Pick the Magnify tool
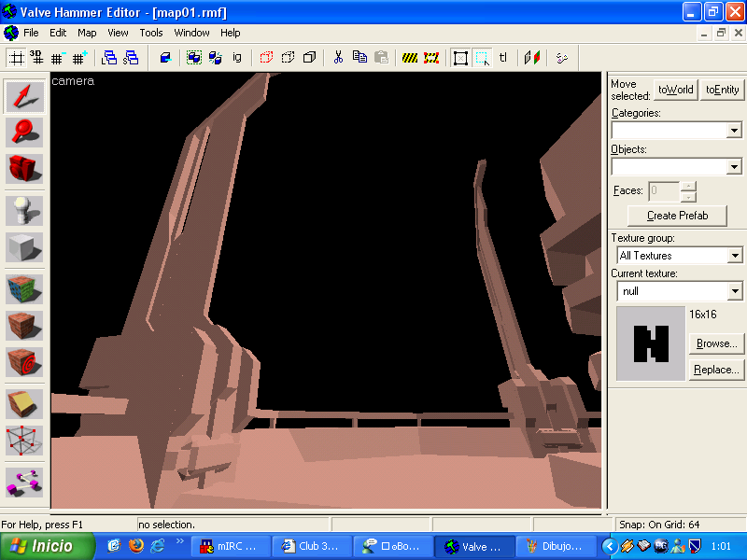 pos(24,132)
